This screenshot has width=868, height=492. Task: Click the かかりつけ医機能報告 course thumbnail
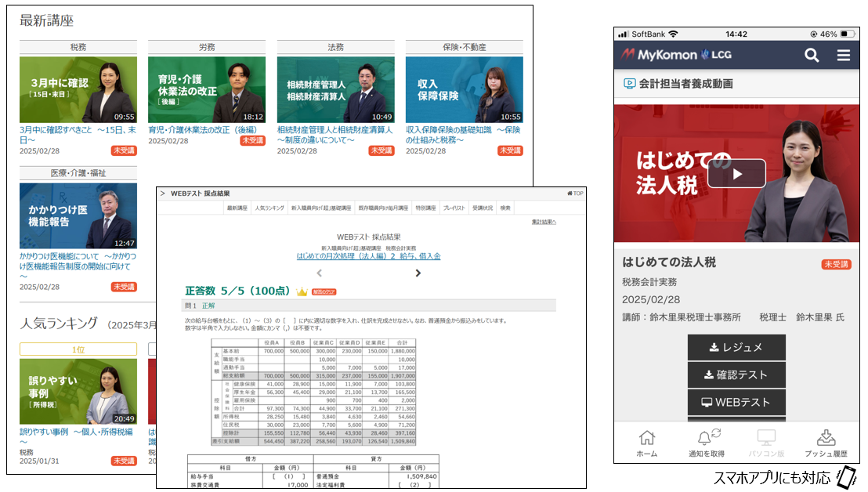(x=78, y=216)
